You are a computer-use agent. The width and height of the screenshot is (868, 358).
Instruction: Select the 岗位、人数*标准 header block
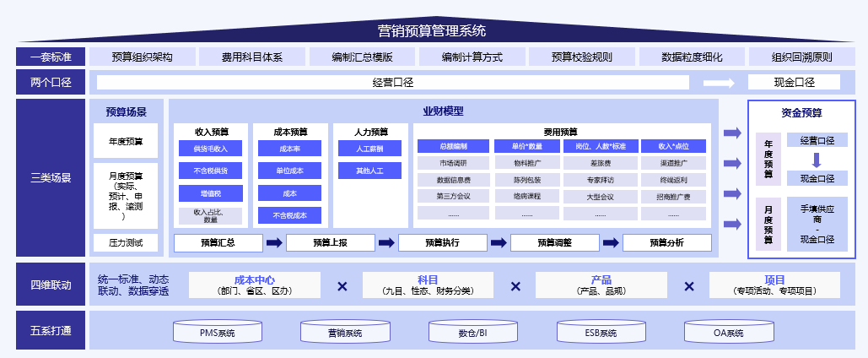(600, 146)
